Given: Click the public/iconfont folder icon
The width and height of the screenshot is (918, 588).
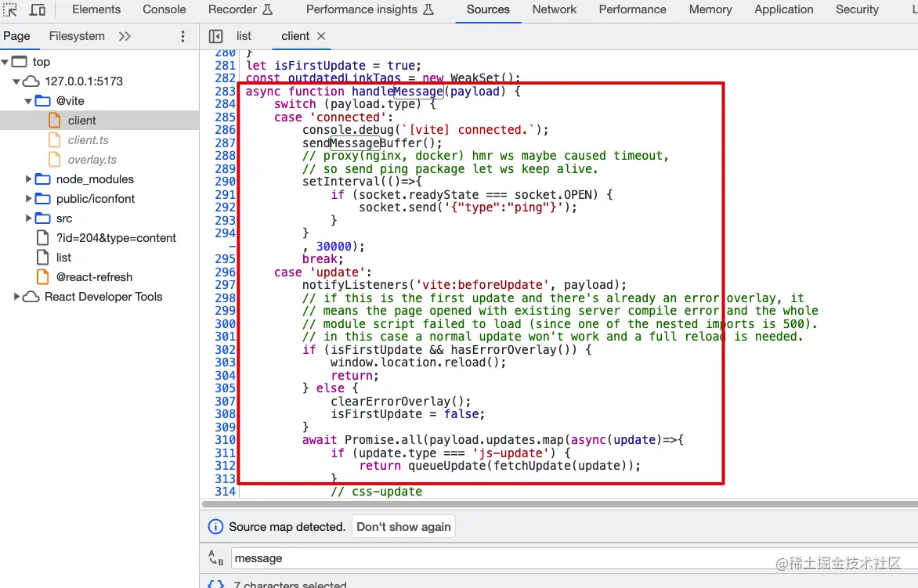Looking at the screenshot, I should point(43,199).
